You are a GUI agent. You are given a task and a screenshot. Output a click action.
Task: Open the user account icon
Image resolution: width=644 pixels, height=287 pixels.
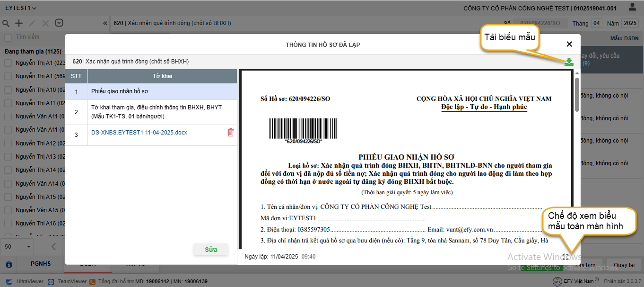point(632,7)
